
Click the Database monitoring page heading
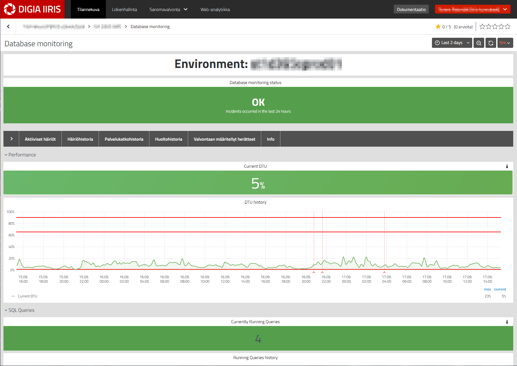(39, 44)
